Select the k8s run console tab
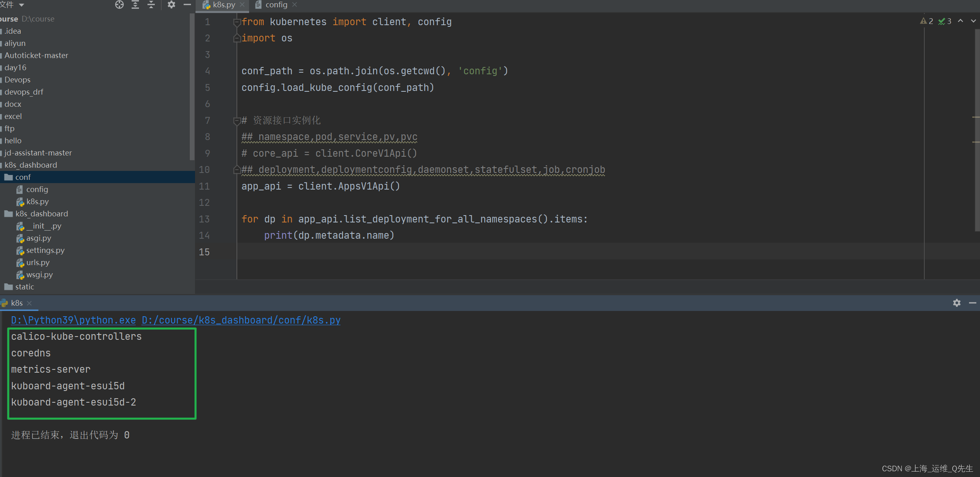 pos(17,303)
